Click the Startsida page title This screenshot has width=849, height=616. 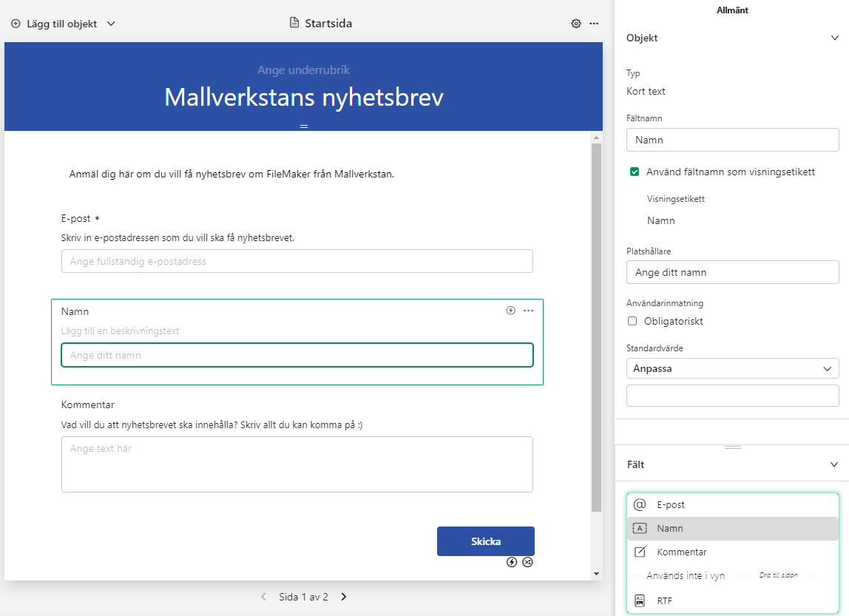[x=328, y=23]
